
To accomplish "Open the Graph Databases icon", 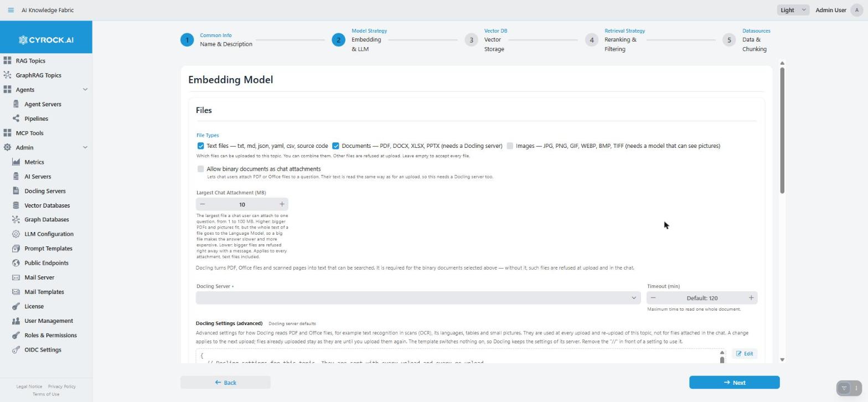I will pyautogui.click(x=16, y=219).
